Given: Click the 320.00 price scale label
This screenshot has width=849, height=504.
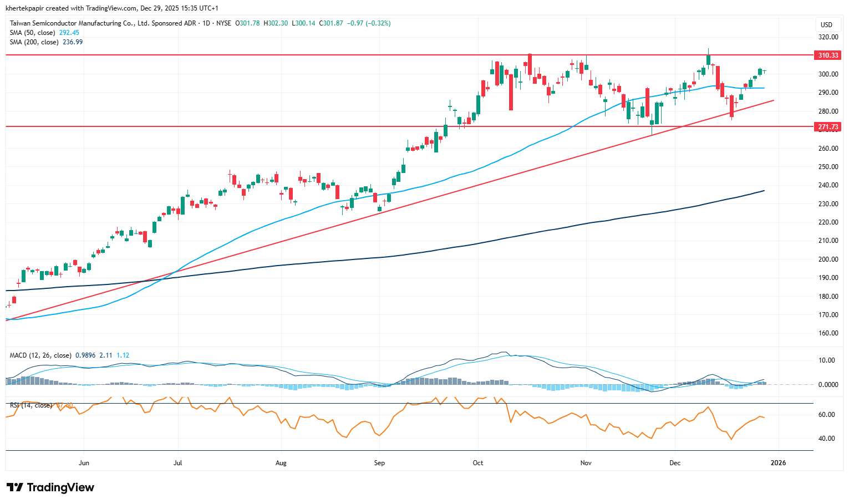Looking at the screenshot, I should click(828, 37).
